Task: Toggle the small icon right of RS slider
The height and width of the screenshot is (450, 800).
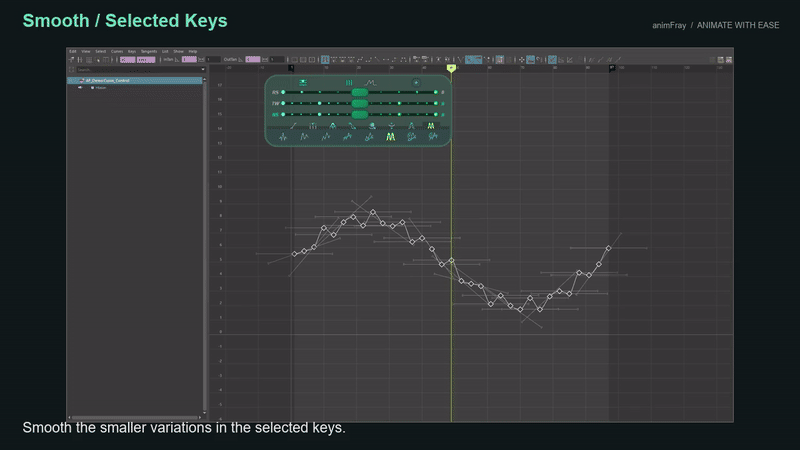Action: tap(443, 92)
